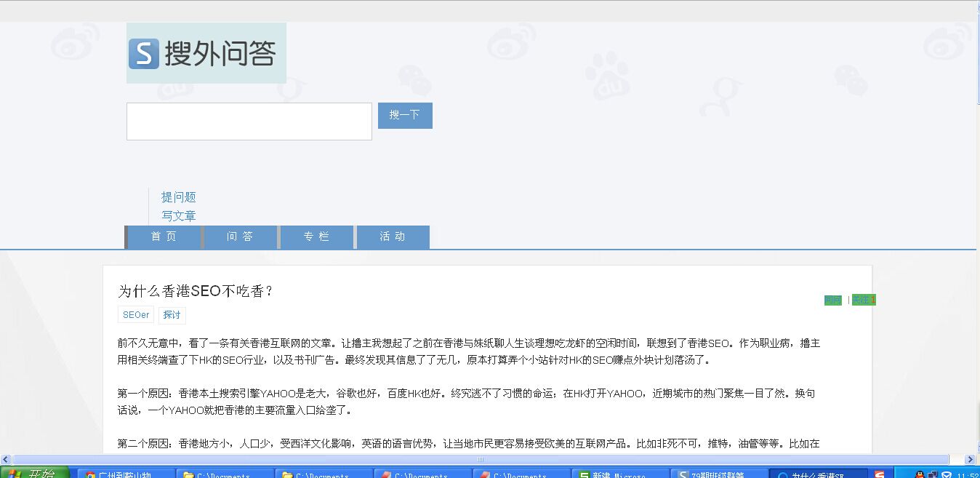
Task: Click the 写文章 link
Action: coord(178,216)
